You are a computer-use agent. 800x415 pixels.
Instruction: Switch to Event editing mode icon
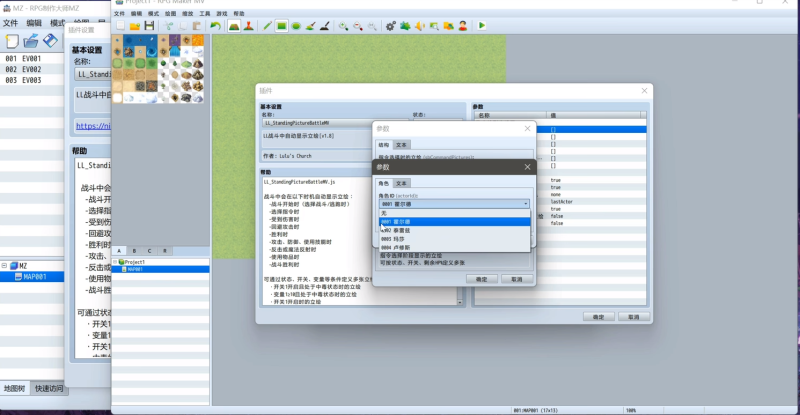(248, 26)
